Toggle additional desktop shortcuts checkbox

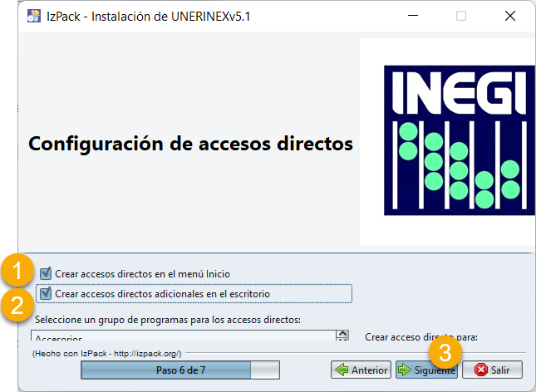(x=46, y=293)
